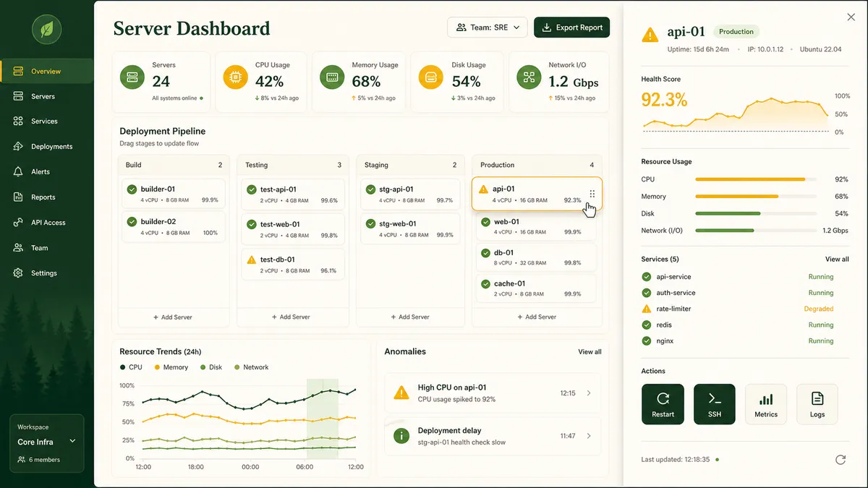This screenshot has height=488, width=868.
Task: Close the api-01 details panel
Action: [x=851, y=17]
